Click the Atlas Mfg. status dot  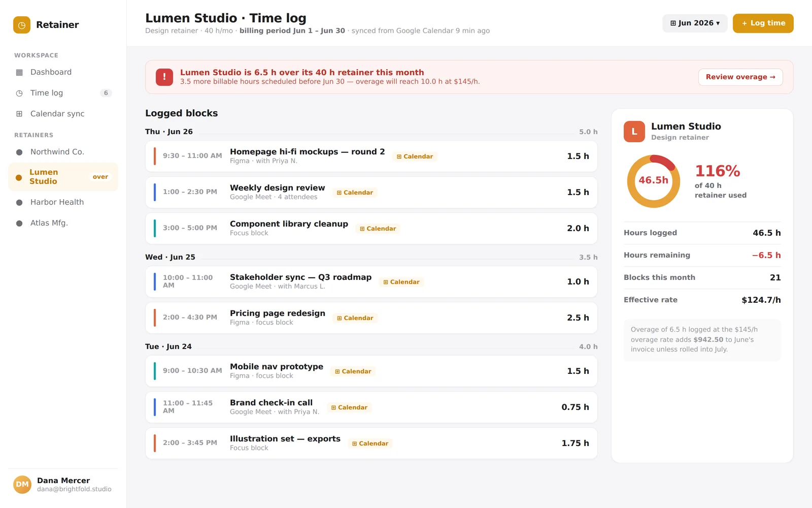(19, 224)
